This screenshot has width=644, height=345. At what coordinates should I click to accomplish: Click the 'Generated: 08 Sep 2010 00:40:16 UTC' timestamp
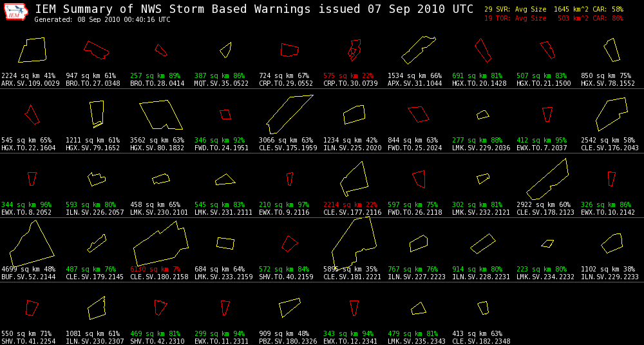102,20
